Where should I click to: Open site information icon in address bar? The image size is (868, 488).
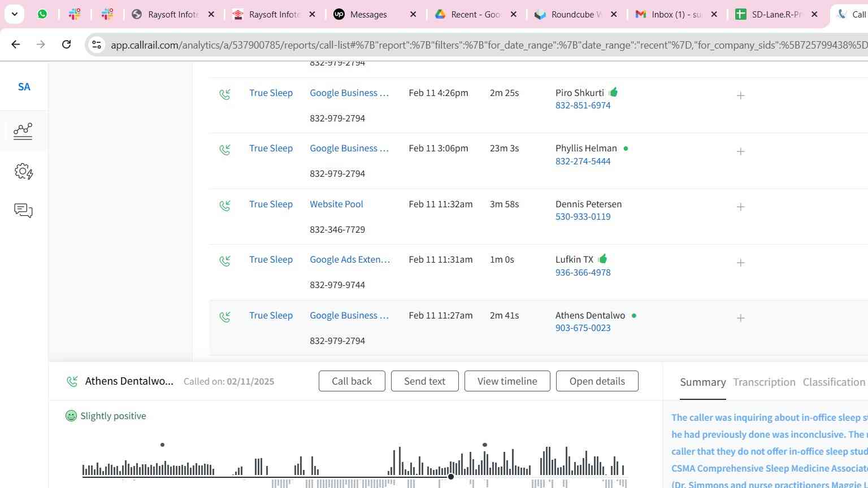click(x=97, y=45)
